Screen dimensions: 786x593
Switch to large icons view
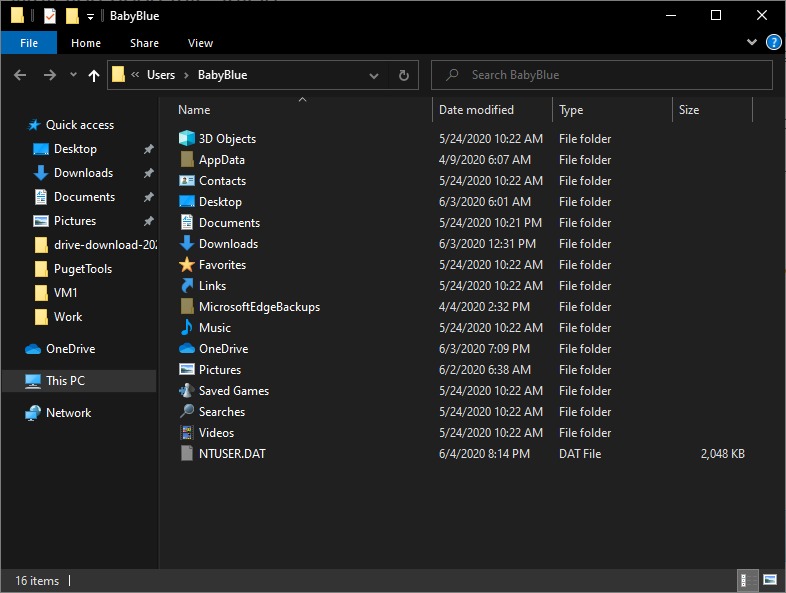coord(770,580)
